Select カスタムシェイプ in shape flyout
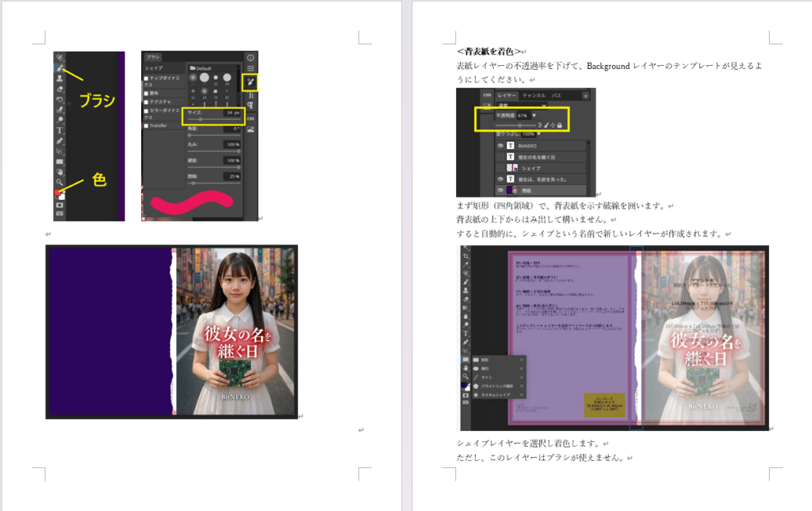The image size is (812, 511). [x=496, y=394]
